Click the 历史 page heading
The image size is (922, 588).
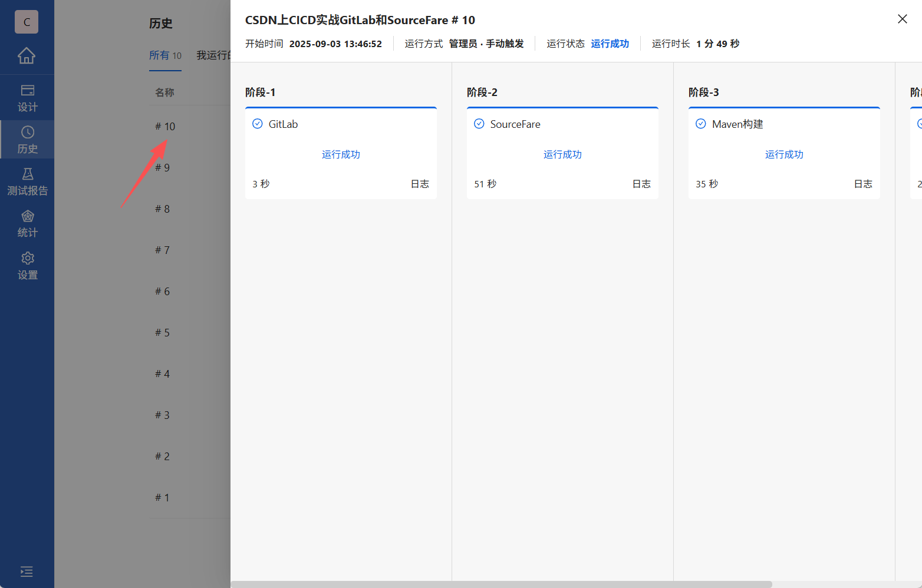[x=161, y=24]
